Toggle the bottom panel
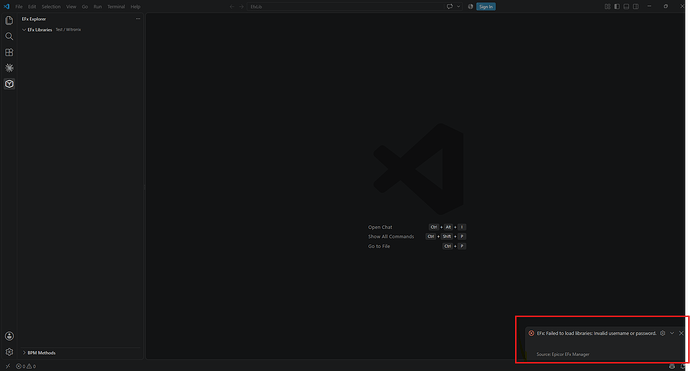 click(626, 7)
